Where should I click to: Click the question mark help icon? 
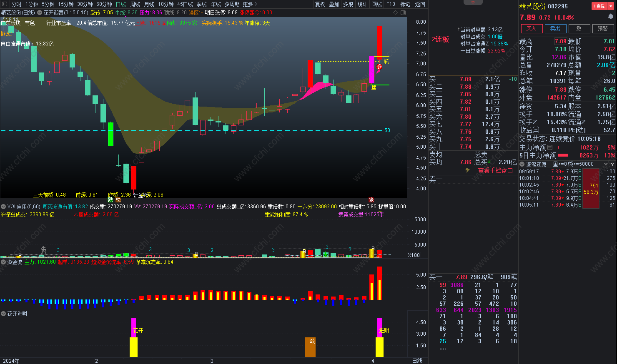point(613,165)
